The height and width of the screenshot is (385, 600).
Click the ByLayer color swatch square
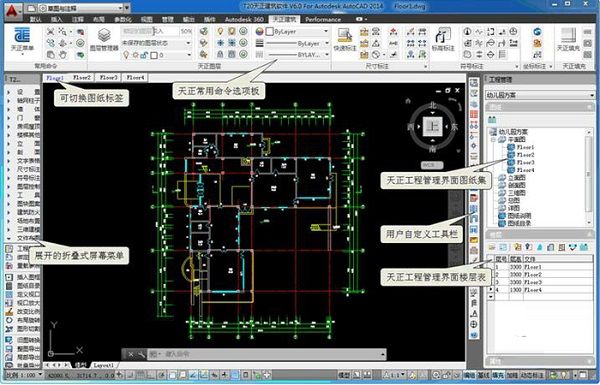tap(269, 31)
